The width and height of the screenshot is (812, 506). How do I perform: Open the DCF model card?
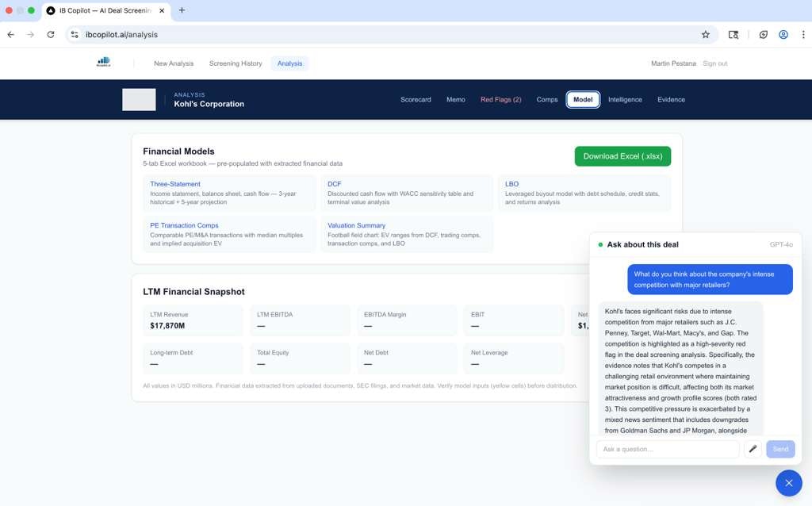(x=407, y=193)
